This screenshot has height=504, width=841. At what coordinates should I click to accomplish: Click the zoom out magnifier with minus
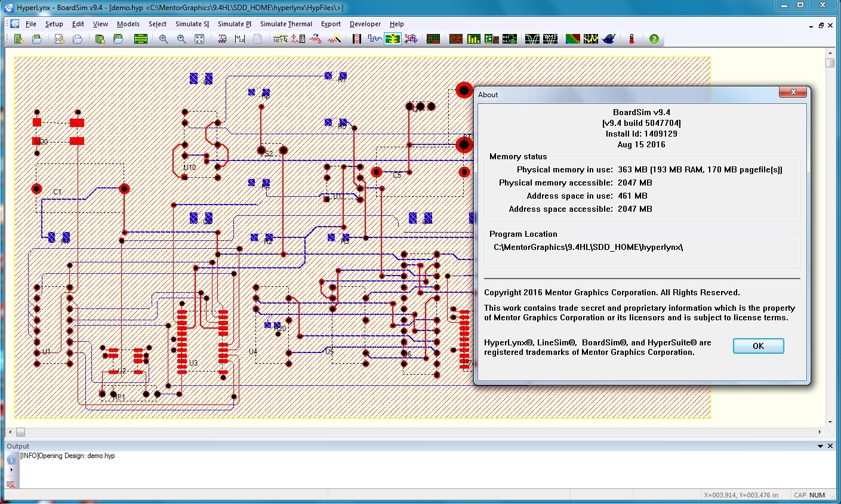coord(181,39)
